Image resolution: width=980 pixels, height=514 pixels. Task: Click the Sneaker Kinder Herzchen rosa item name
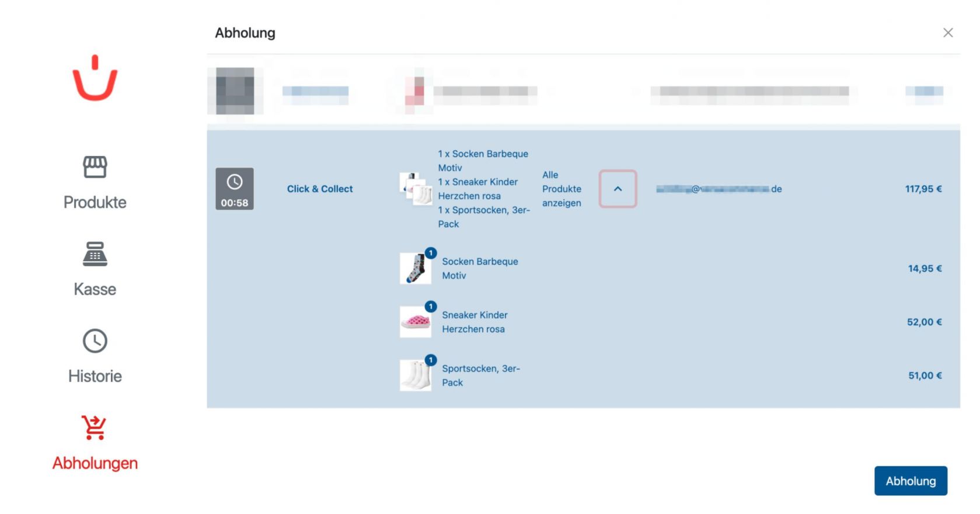[475, 322]
